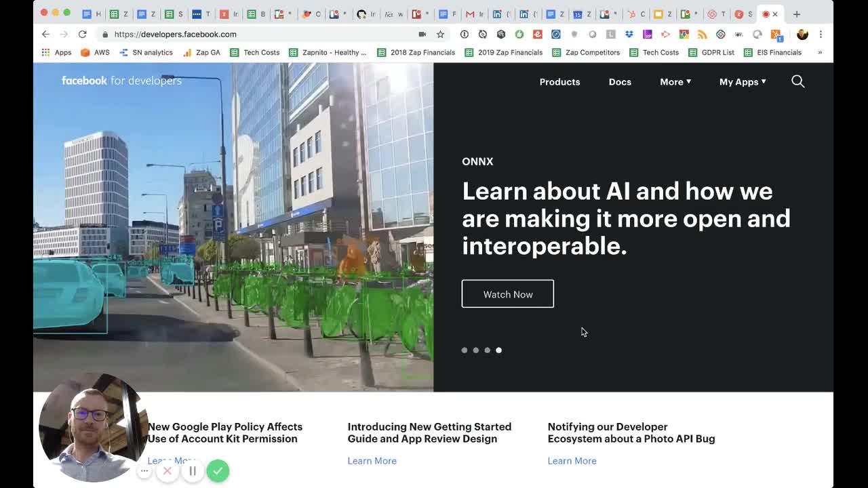Click the Dropbox extension icon

[x=629, y=34]
